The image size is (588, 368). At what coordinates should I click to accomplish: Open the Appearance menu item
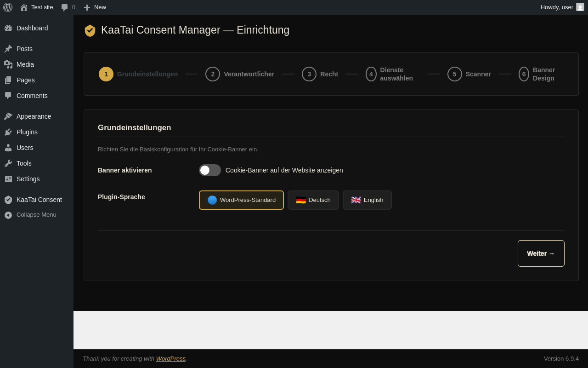click(34, 116)
